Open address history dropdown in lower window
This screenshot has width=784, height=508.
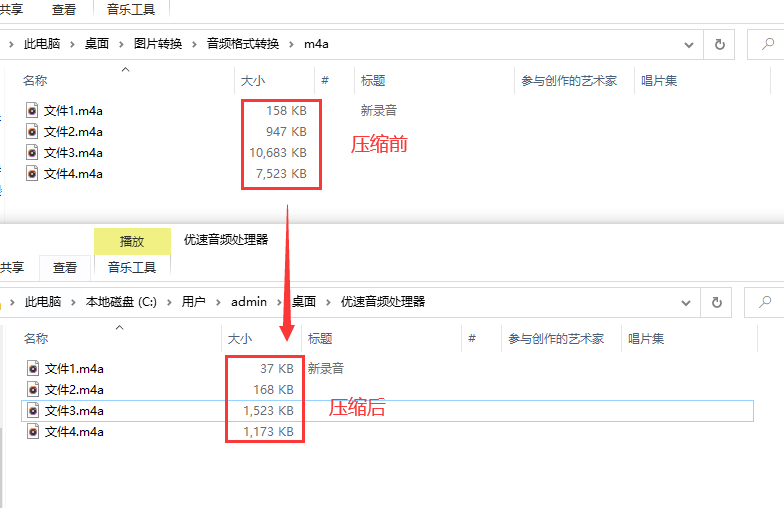coord(686,303)
